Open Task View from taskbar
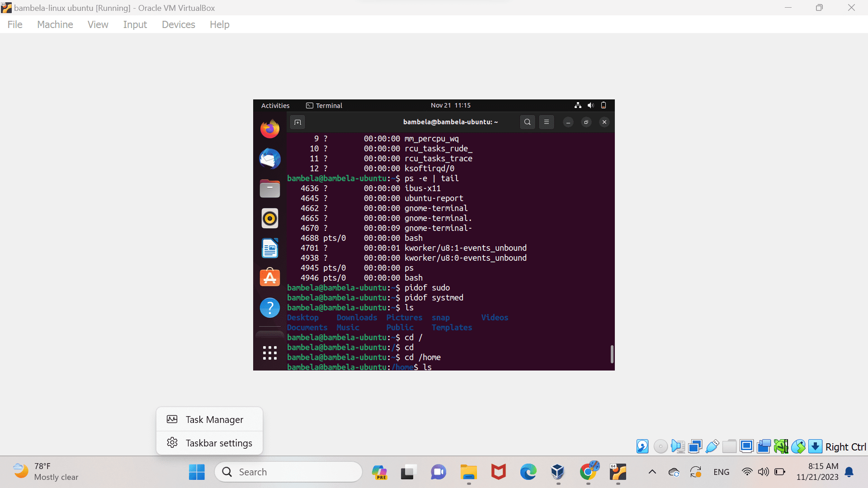Screen dimensions: 868x488 408,472
